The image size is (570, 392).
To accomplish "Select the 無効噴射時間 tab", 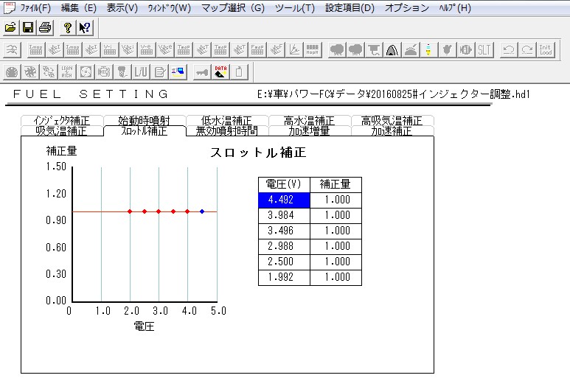I will tap(227, 131).
